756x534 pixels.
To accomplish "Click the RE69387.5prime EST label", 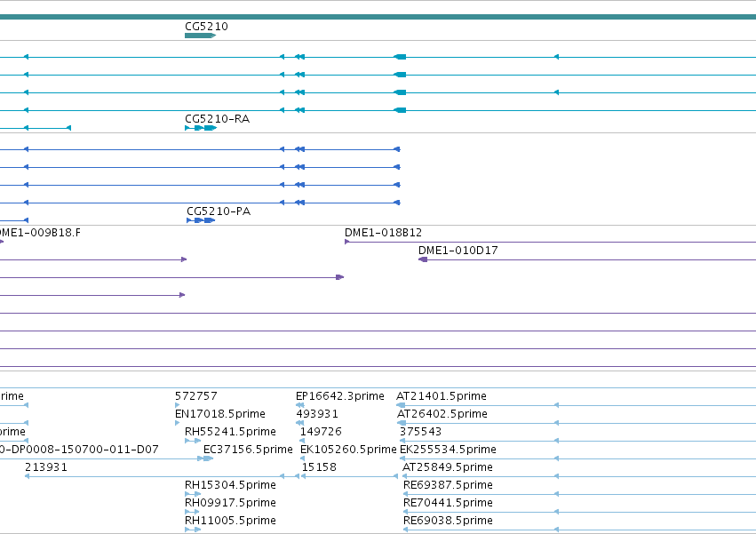I will coord(448,485).
